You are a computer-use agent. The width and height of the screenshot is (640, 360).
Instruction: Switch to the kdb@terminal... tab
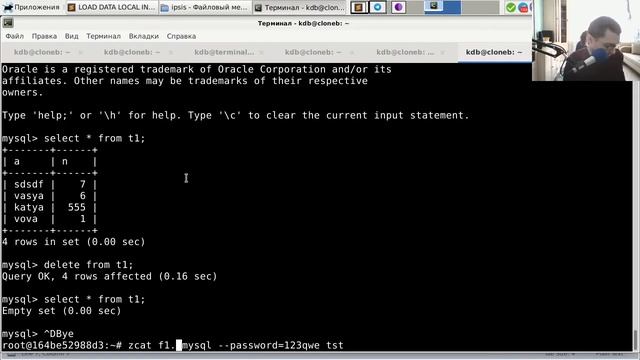click(x=224, y=52)
